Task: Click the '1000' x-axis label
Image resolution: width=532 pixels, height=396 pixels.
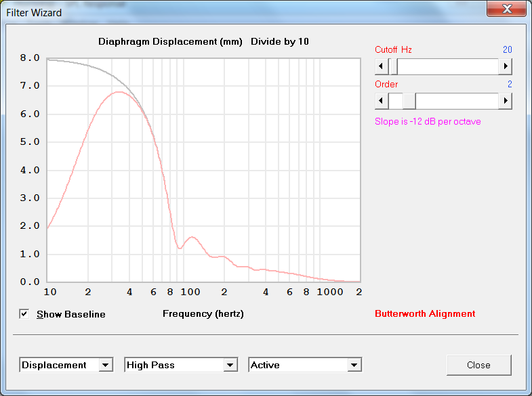Action: coord(330,292)
